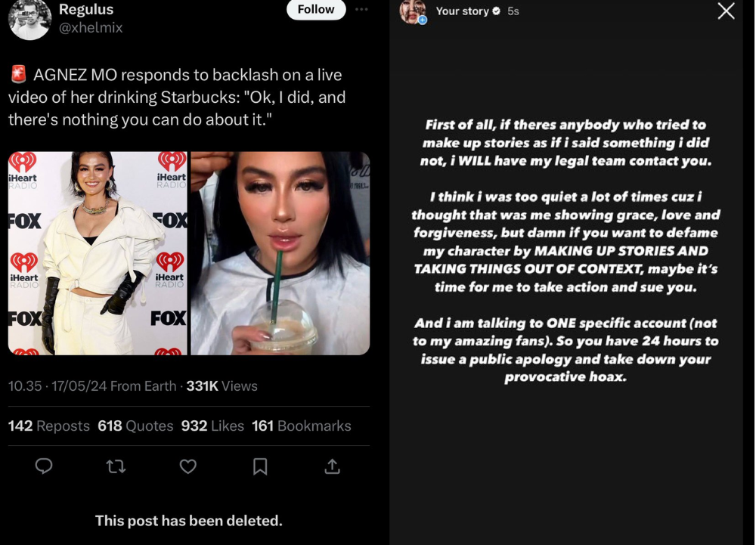Click Regulus profile picture
This screenshot has height=545, width=756.
[x=30, y=18]
